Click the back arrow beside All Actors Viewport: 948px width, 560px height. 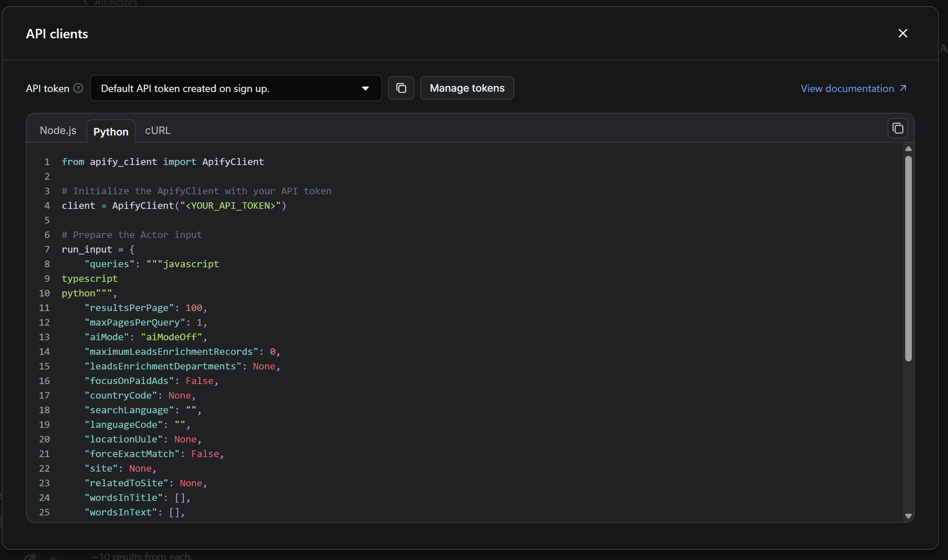[86, 3]
